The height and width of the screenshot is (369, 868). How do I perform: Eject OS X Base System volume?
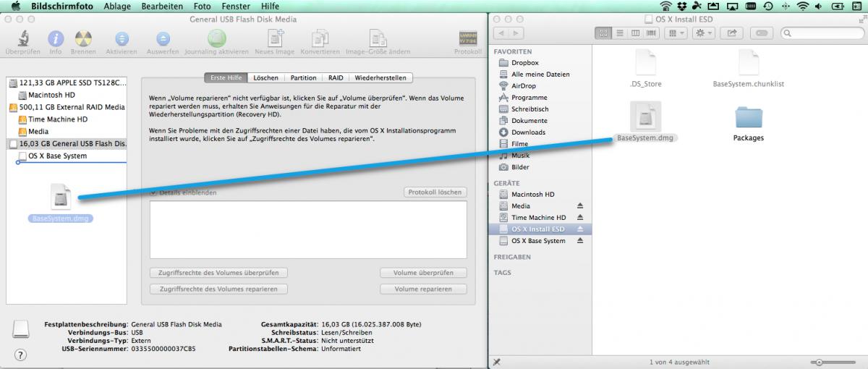[580, 241]
